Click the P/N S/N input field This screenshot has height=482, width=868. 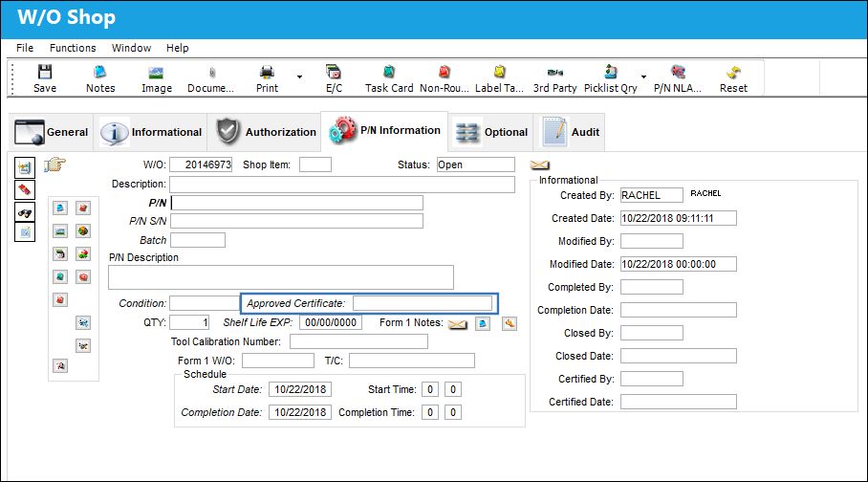[296, 221]
